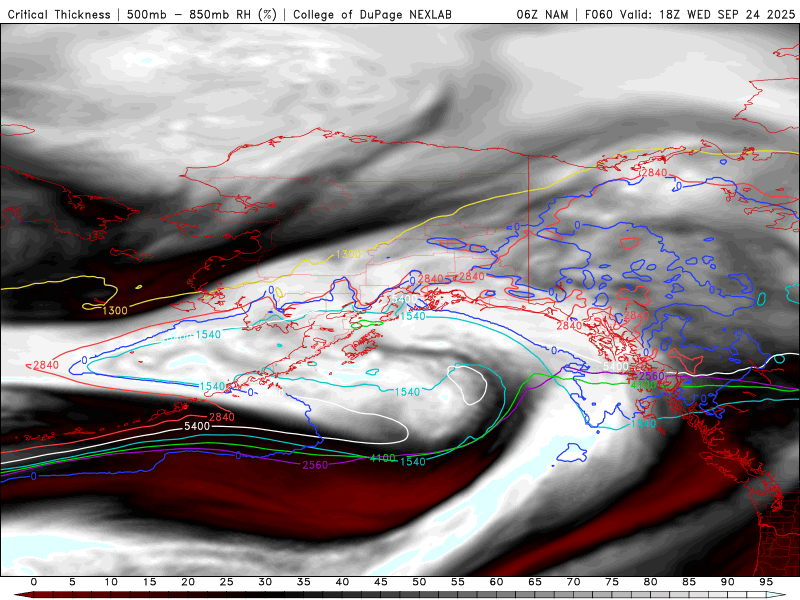Select the "70" value on the color scale
Viewport: 800px width, 600px height.
pos(573,582)
